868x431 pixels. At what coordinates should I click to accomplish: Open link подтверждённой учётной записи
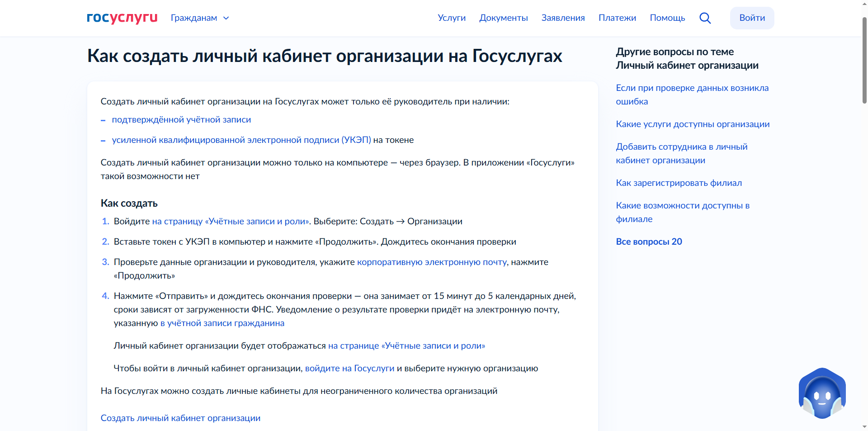click(x=181, y=119)
